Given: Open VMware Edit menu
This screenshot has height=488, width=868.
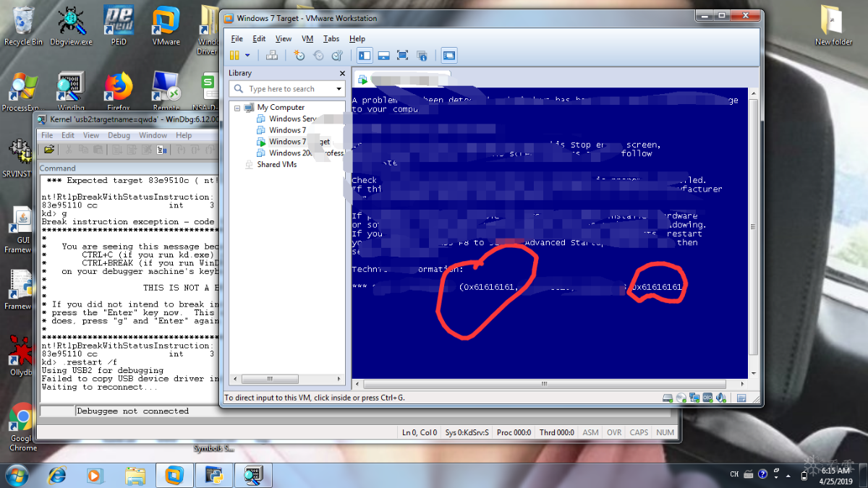Looking at the screenshot, I should (259, 39).
